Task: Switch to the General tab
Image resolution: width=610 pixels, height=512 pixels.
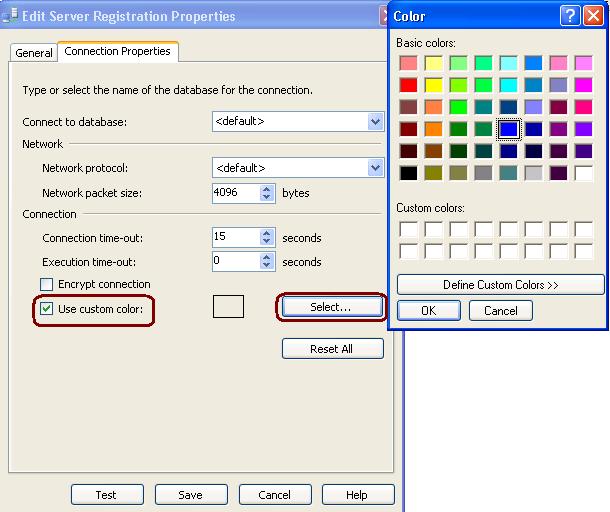Action: (34, 53)
